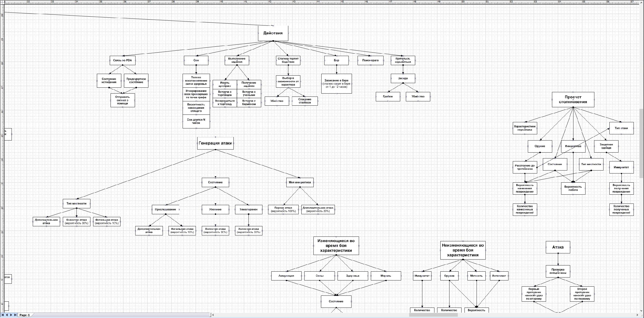Click the vertical scrollbar thumb

click(642, 143)
